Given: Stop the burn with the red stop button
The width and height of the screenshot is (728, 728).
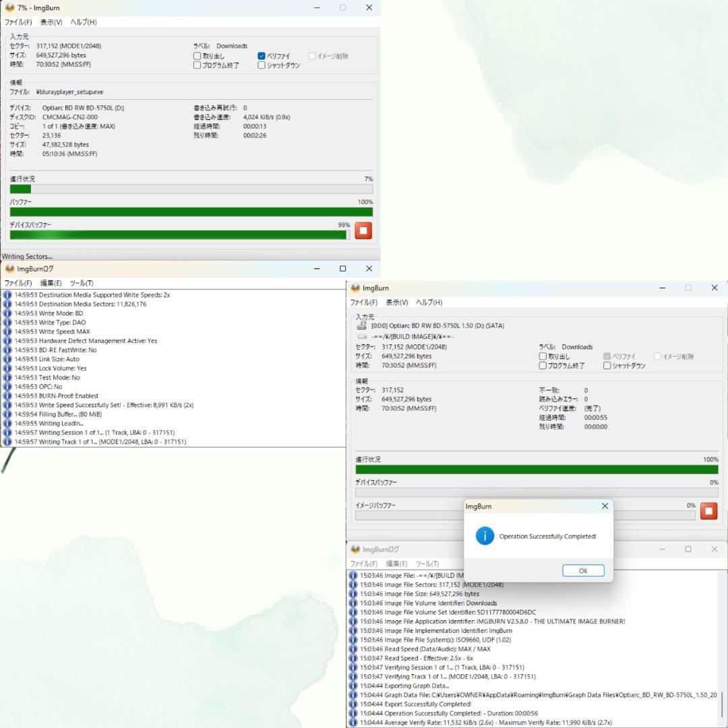Looking at the screenshot, I should pos(363,231).
